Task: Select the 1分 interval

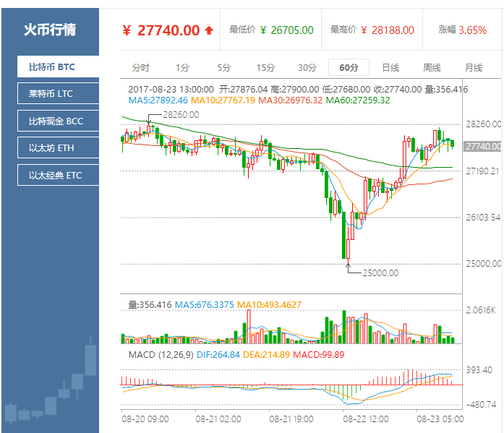Action: tap(182, 68)
